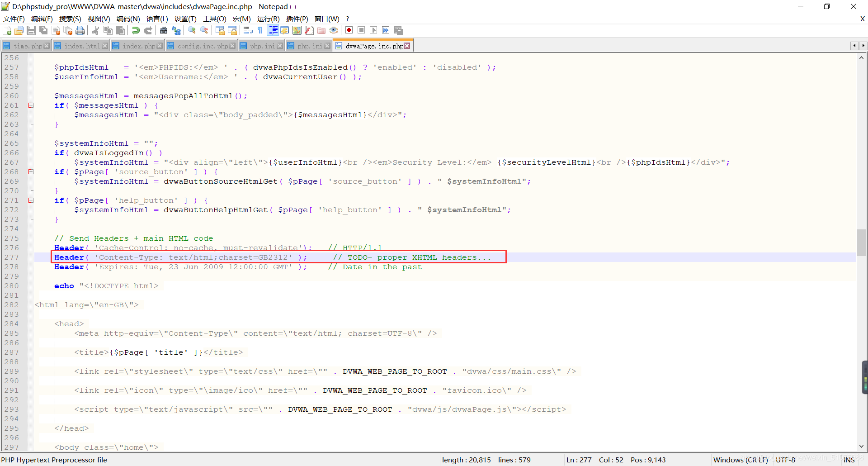Image resolution: width=868 pixels, height=466 pixels.
Task: Close the dvwaPage.inc.php tab
Action: coord(407,46)
